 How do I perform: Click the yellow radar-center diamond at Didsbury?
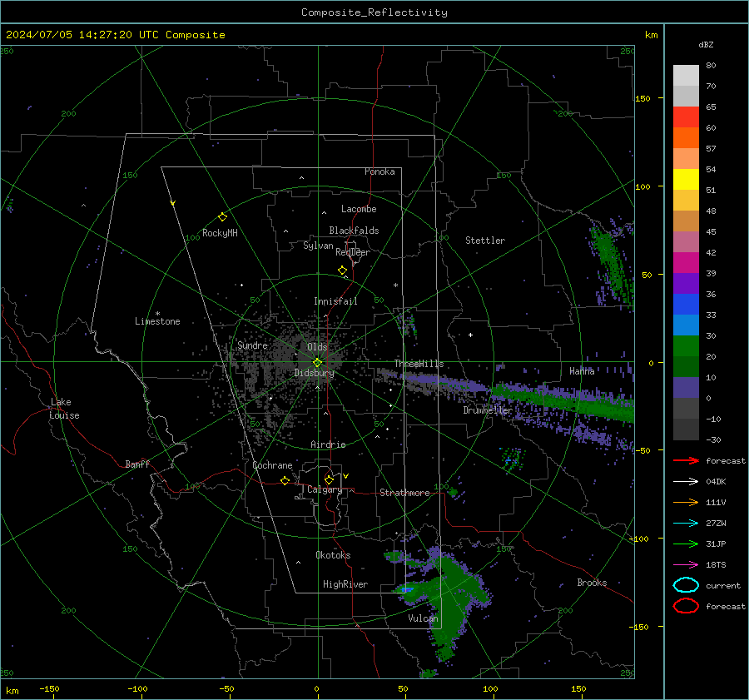point(317,363)
